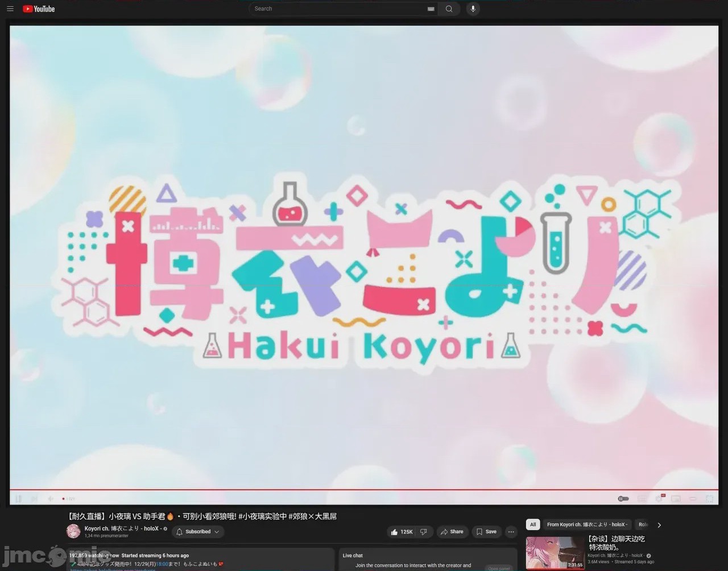
Task: Click the 1,34 mn prenumeranter subscriber count
Action: pyautogui.click(x=106, y=536)
